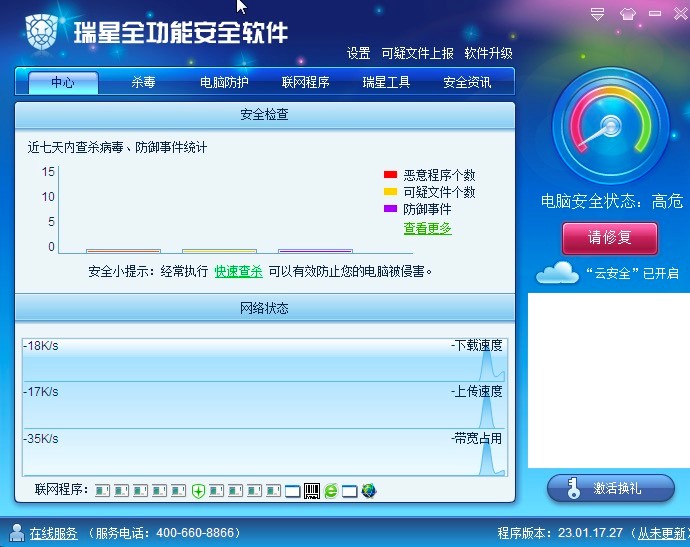Click the 激活换礼 button
Viewport: 690px width, 547px height.
611,488
